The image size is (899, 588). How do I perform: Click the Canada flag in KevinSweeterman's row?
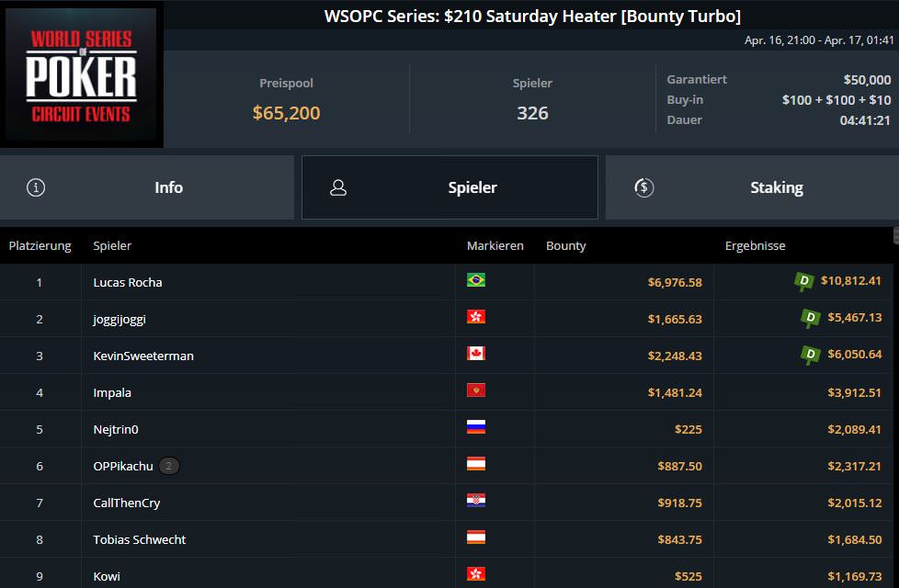(x=476, y=354)
